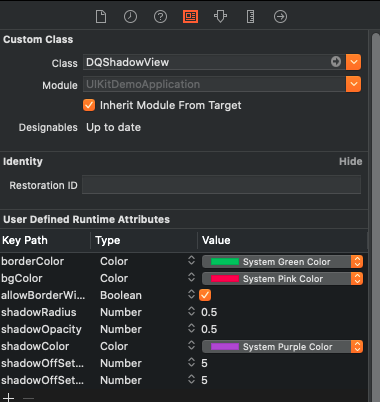Viewport: 380px width, 402px height.
Task: Open the File inspector tab
Action: (x=101, y=16)
